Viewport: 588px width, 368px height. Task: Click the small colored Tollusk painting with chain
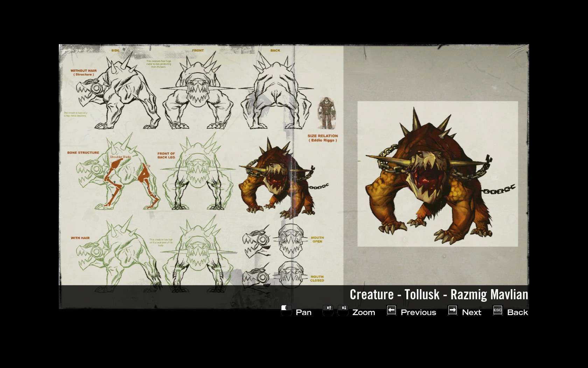click(x=283, y=178)
